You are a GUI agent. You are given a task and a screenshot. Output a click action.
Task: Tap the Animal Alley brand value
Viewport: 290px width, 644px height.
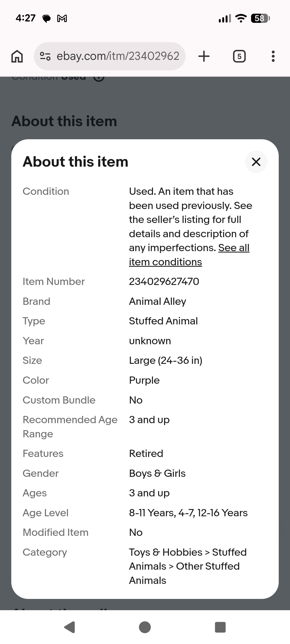[157, 301]
